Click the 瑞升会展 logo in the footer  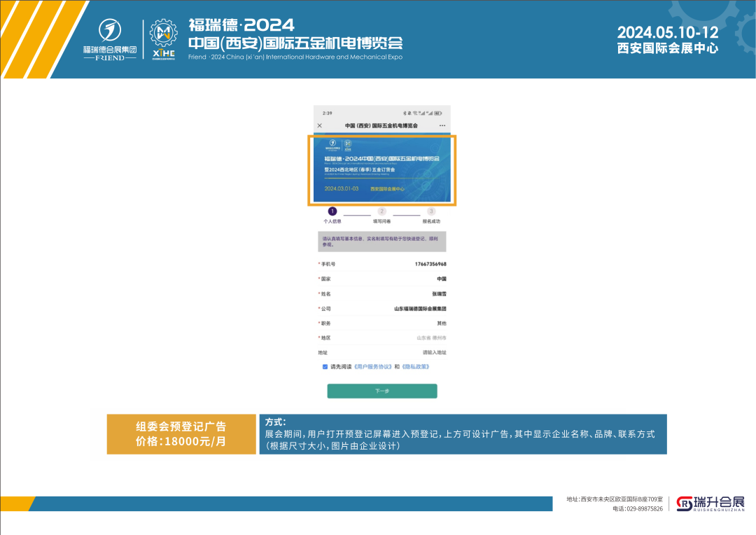pos(710,503)
